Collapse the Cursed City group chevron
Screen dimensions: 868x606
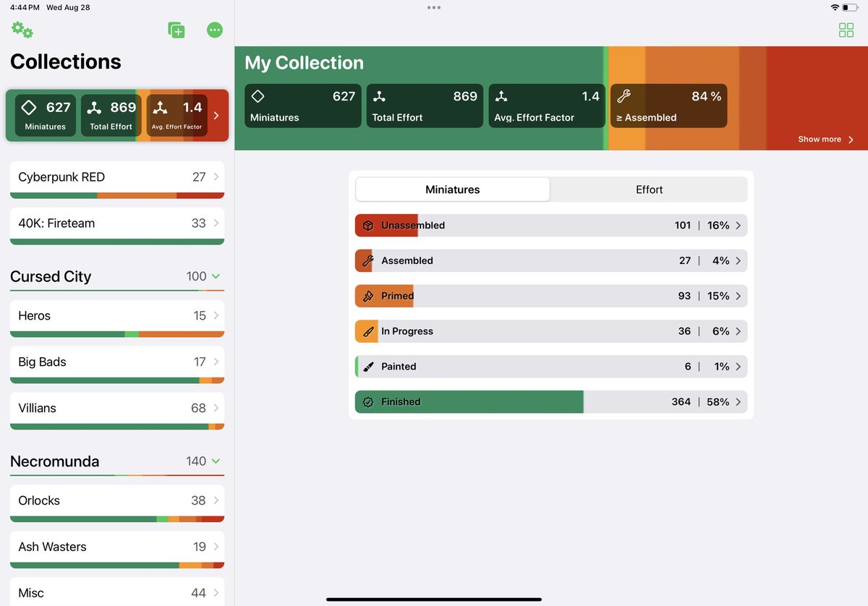[x=216, y=276]
